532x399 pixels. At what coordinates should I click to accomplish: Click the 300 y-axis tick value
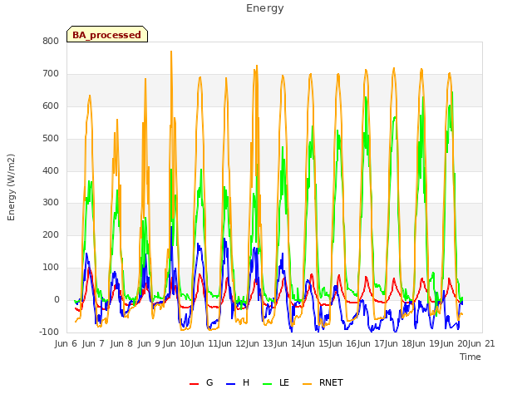(51, 203)
